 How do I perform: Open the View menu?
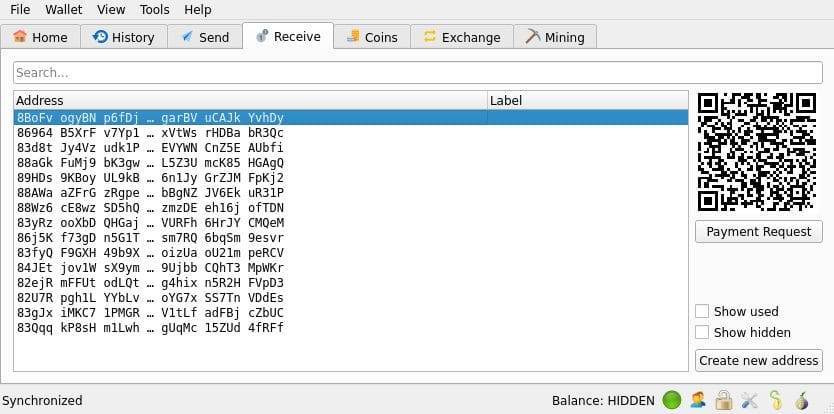[x=111, y=10]
